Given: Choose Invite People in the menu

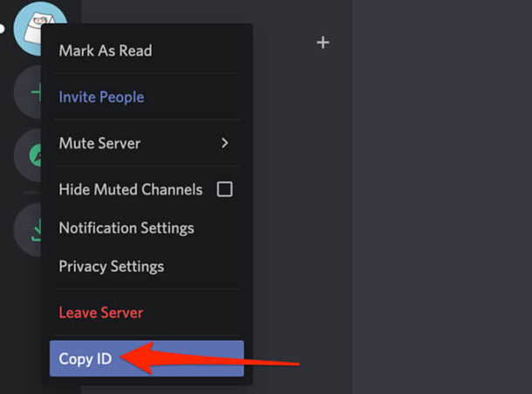Looking at the screenshot, I should click(x=101, y=97).
